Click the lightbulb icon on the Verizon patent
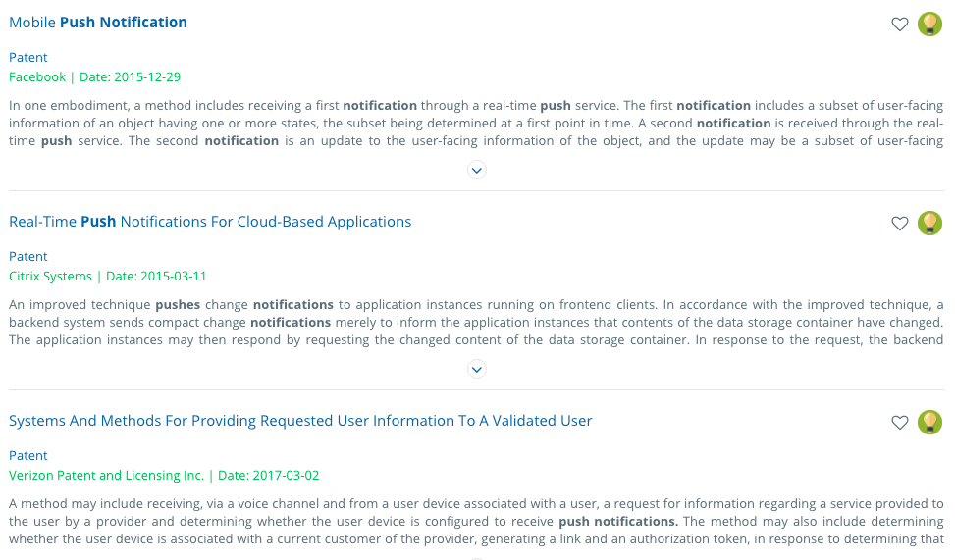The height and width of the screenshot is (560, 955). click(929, 423)
